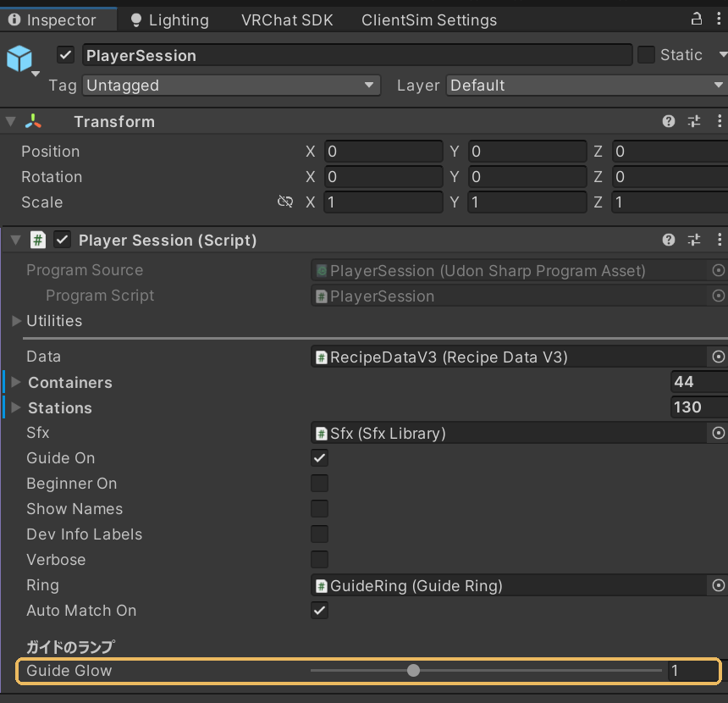The height and width of the screenshot is (703, 728).
Task: Open the ClientSim Settings tab
Action: (x=429, y=20)
